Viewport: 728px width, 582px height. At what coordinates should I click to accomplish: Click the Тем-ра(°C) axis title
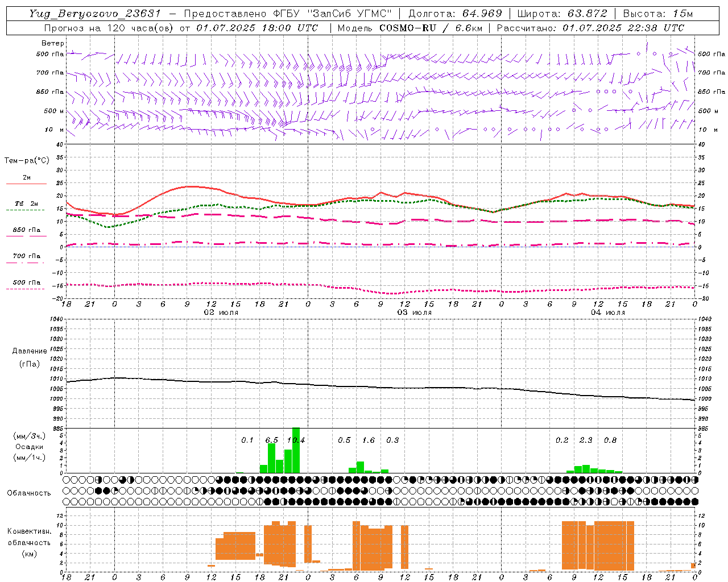27,161
